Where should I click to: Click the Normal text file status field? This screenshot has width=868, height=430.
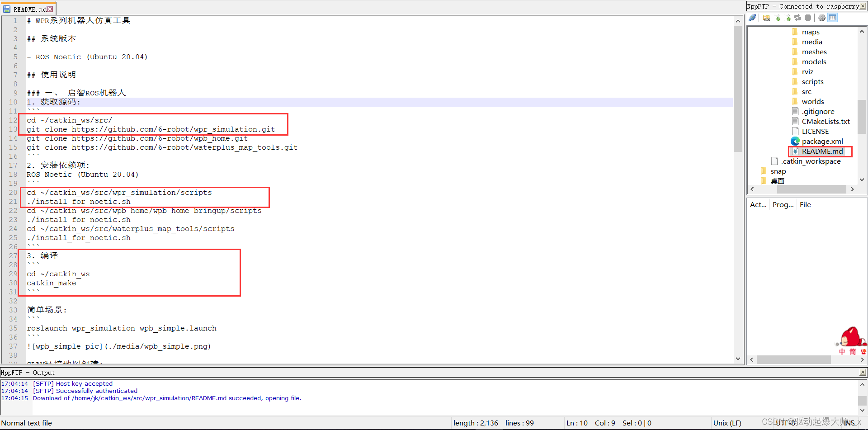[26, 423]
